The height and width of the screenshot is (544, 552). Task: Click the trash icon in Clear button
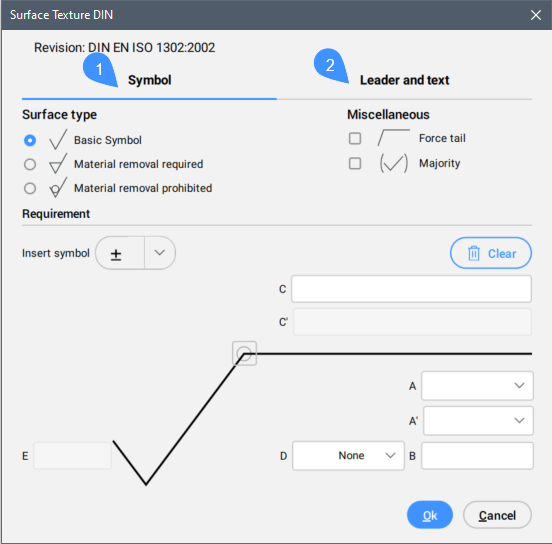pyautogui.click(x=474, y=253)
